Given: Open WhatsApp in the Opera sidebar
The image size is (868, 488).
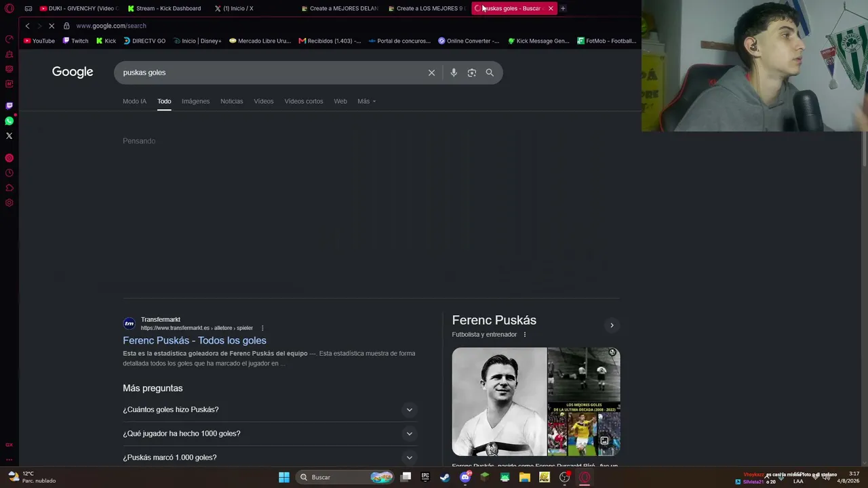Looking at the screenshot, I should tap(9, 121).
